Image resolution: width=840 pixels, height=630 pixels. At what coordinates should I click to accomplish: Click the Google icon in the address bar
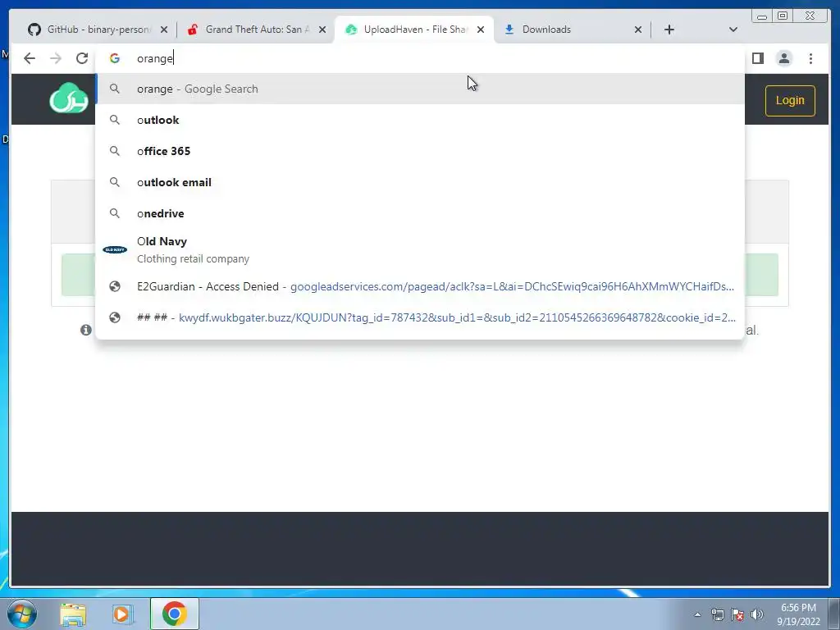click(115, 58)
